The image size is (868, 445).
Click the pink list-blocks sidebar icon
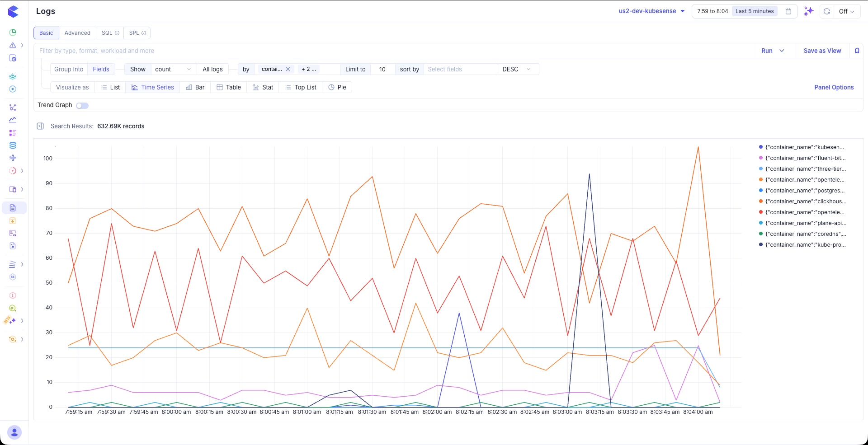coord(13,133)
